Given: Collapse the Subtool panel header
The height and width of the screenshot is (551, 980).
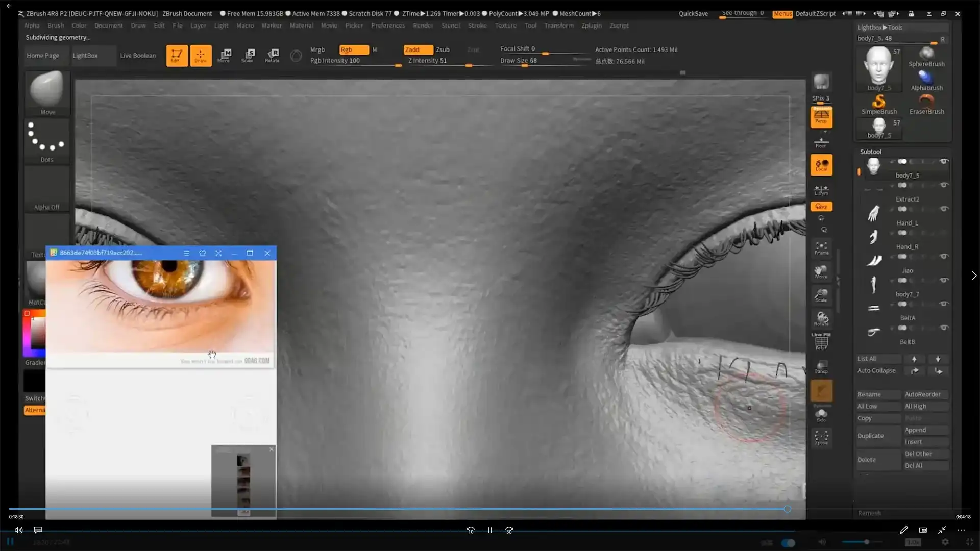Looking at the screenshot, I should point(870,152).
